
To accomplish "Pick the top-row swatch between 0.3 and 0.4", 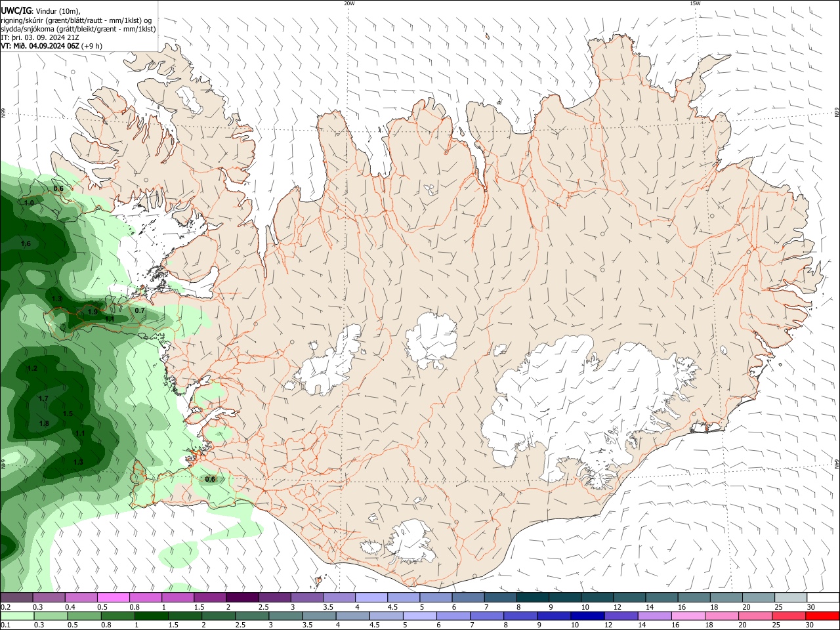I will [49, 597].
